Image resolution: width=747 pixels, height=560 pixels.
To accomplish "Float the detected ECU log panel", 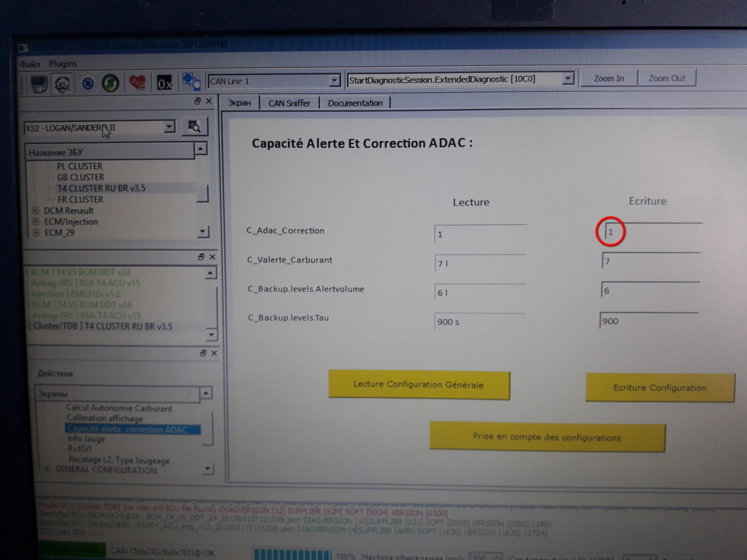I will tap(201, 257).
